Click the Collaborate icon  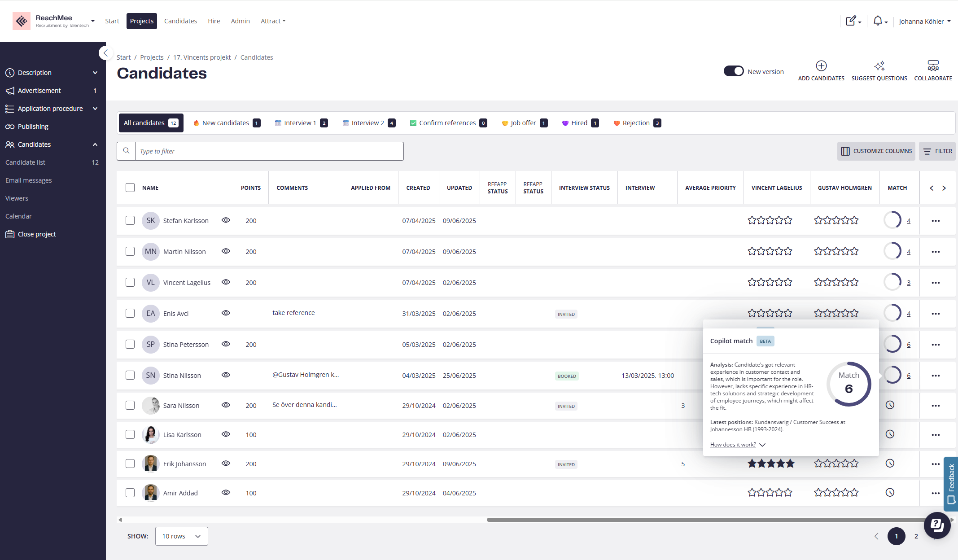click(933, 66)
